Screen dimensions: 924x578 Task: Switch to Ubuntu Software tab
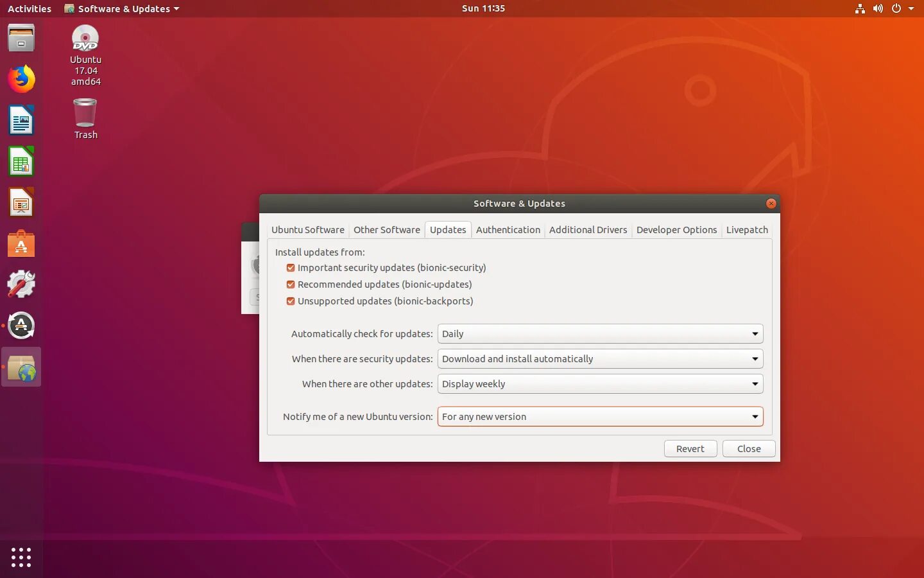(x=308, y=230)
